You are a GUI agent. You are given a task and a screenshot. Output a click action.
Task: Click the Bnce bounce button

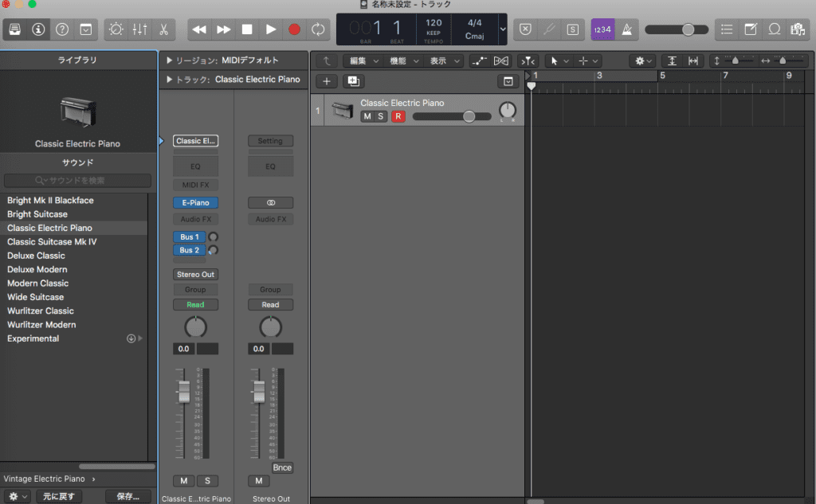click(x=282, y=467)
